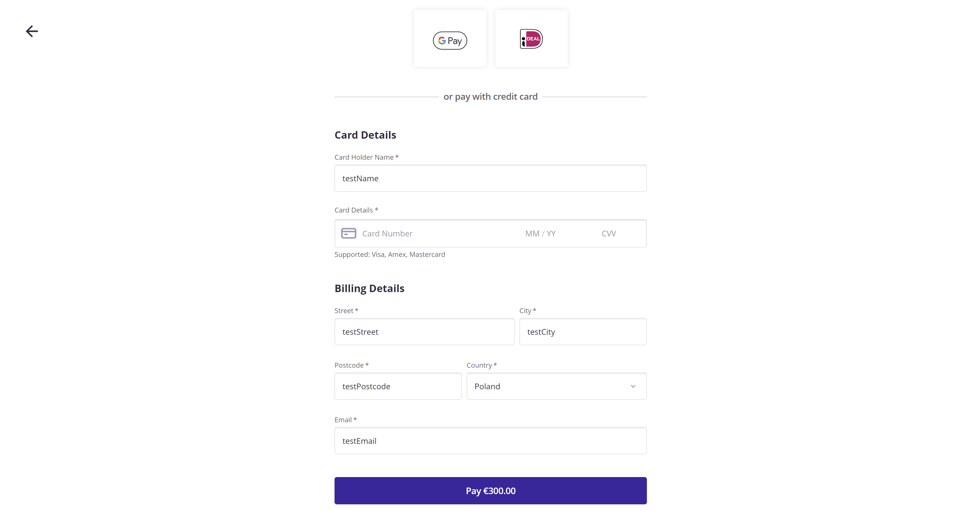Click the Email field containing testEmail

(490, 440)
